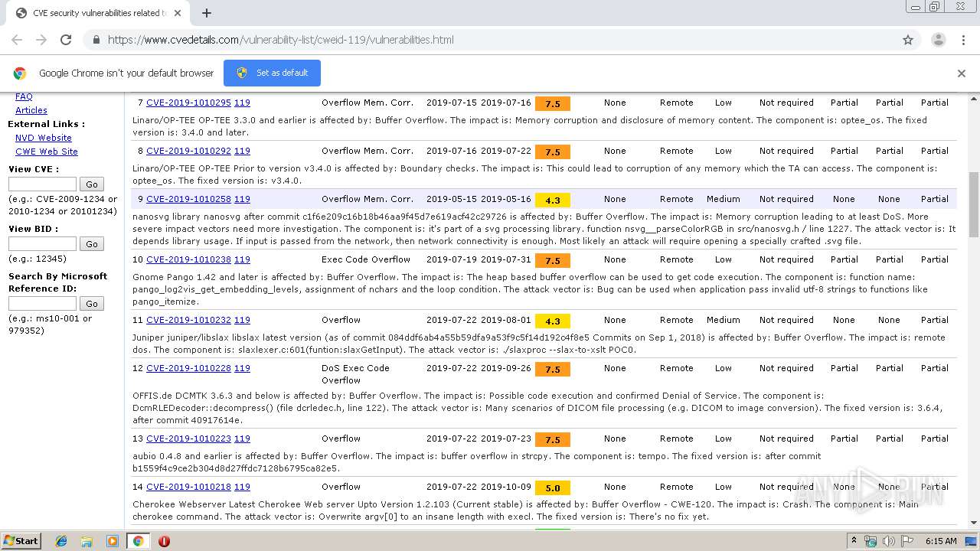Click score 5.0 badge of CVE-2019-1010218

point(553,488)
